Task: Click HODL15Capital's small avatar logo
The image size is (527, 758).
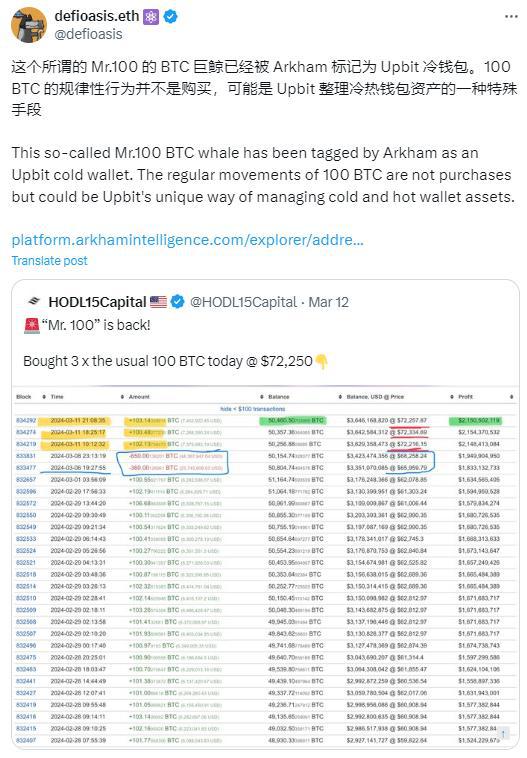Action: (x=33, y=302)
